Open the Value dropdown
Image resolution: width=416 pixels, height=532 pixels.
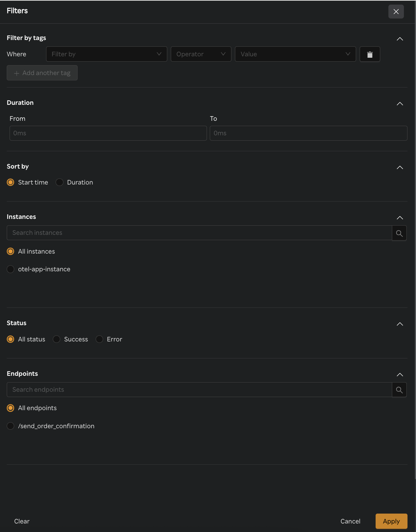click(x=295, y=54)
